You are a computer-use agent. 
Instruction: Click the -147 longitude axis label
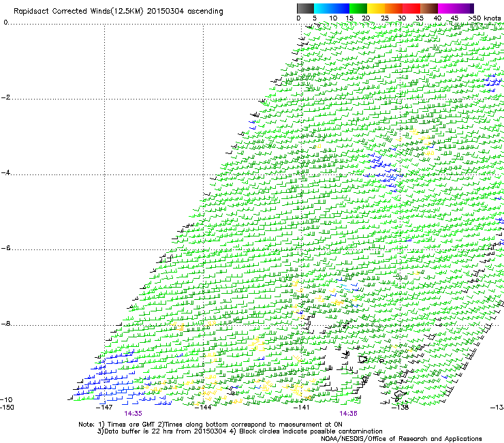[104, 408]
